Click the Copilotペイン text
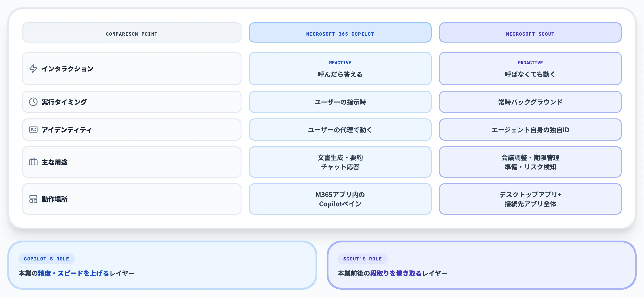The height and width of the screenshot is (297, 644). pos(340,204)
